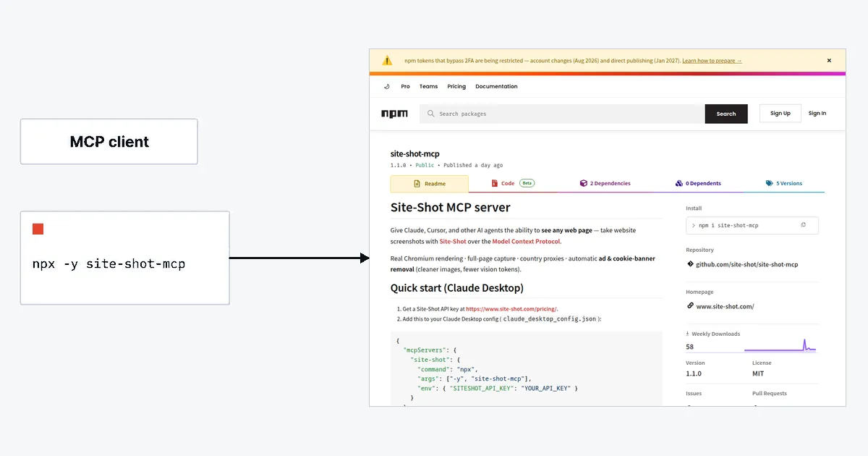868x456 pixels.
Task: Click the weekly downloads sparkline chart
Action: pos(780,345)
